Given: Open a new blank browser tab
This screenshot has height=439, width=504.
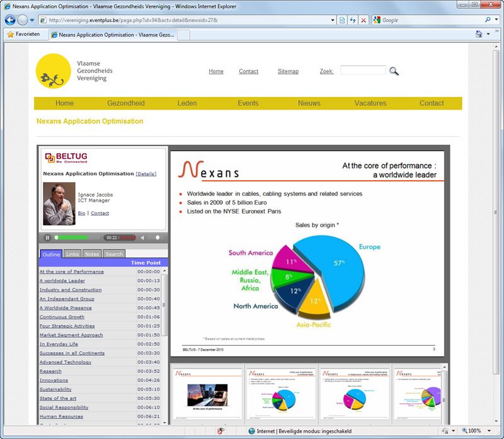Looking at the screenshot, I should (x=183, y=35).
